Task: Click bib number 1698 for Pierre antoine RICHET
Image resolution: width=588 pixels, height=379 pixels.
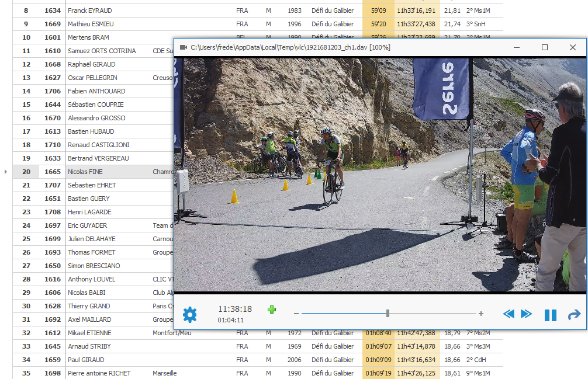Action: click(53, 373)
